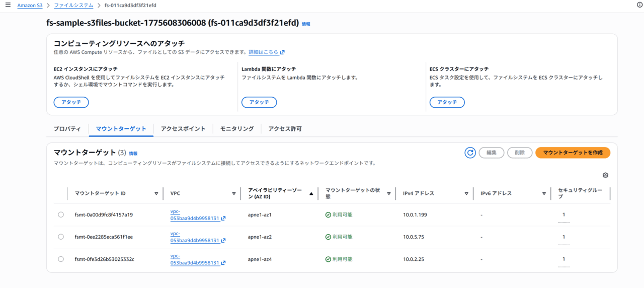The width and height of the screenshot is (644, 288).
Task: Switch to the アクセスポイント tab
Action: point(183,129)
